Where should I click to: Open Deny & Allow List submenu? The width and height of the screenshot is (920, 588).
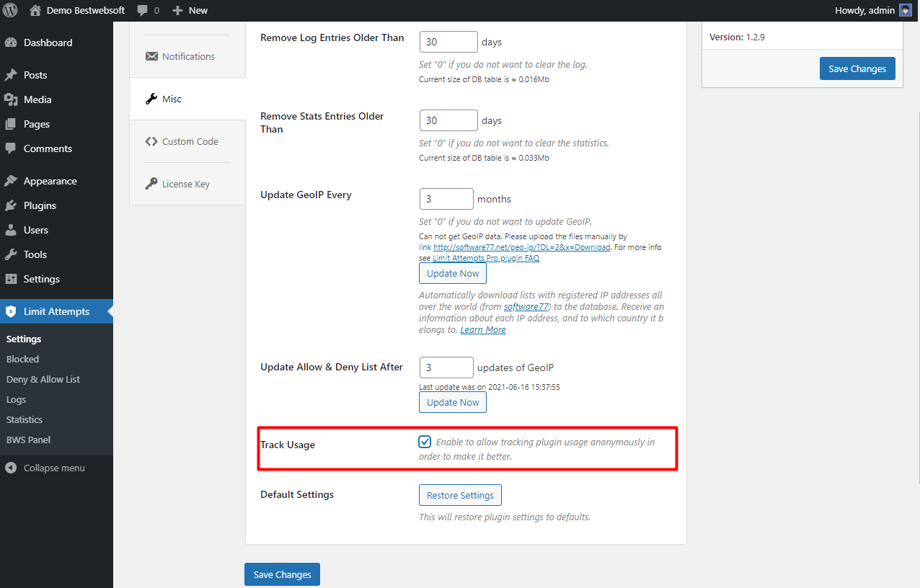(43, 379)
